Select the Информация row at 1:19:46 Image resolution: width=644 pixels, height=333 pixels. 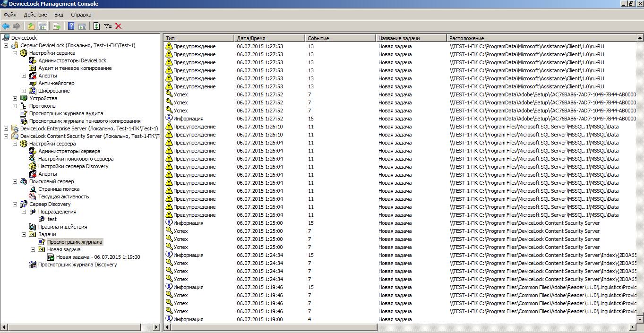[x=400, y=287]
